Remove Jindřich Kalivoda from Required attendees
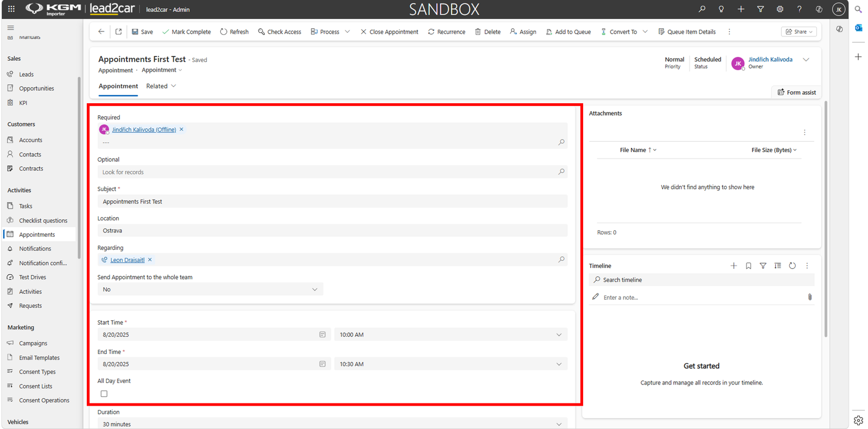The width and height of the screenshot is (868, 429). [182, 129]
